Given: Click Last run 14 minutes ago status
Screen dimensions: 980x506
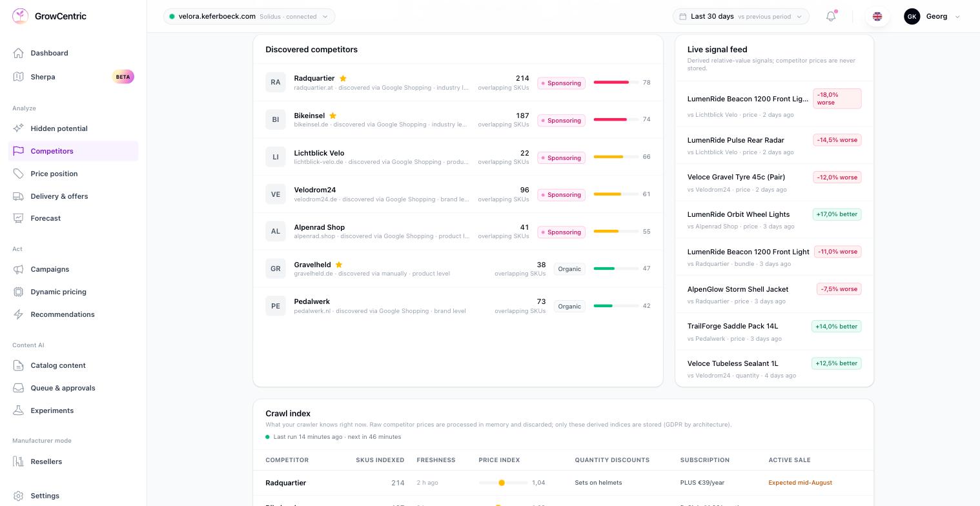Looking at the screenshot, I should point(333,437).
